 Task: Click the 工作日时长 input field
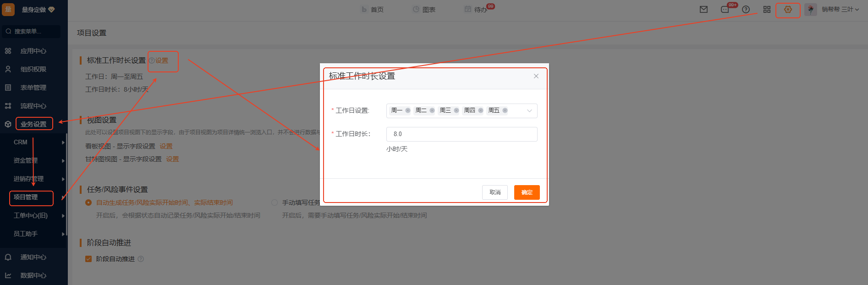tap(461, 134)
